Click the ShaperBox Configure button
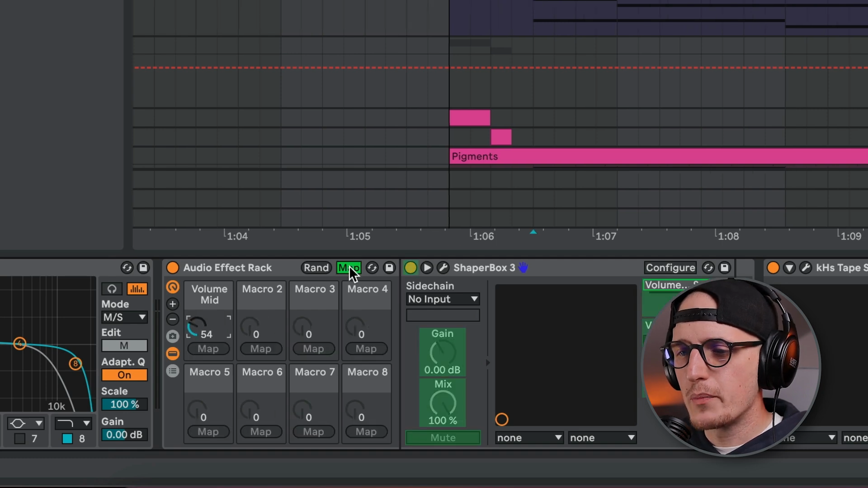This screenshot has height=488, width=868. (670, 267)
